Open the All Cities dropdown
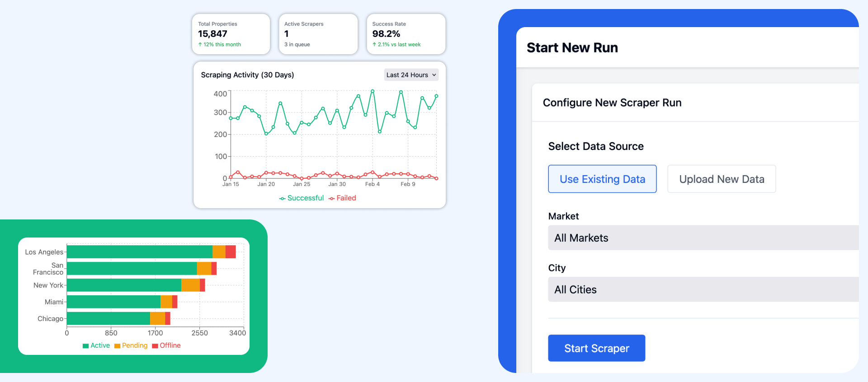This screenshot has height=382, width=868. 703,289
